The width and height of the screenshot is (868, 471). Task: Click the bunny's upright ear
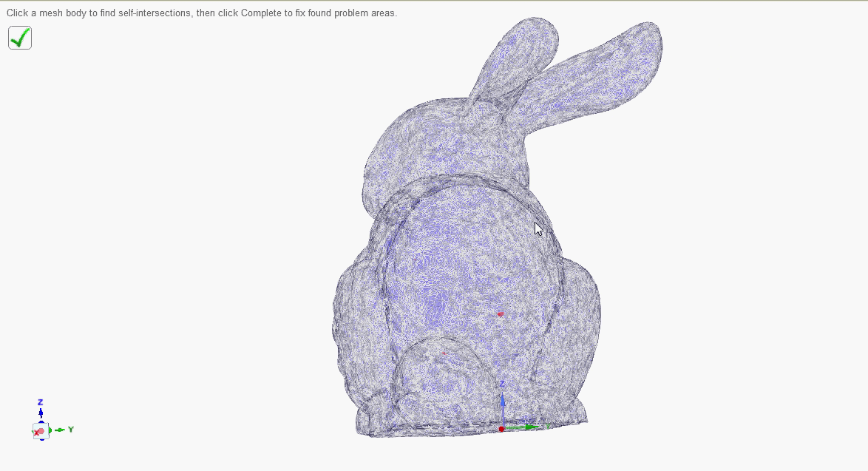pos(518,59)
